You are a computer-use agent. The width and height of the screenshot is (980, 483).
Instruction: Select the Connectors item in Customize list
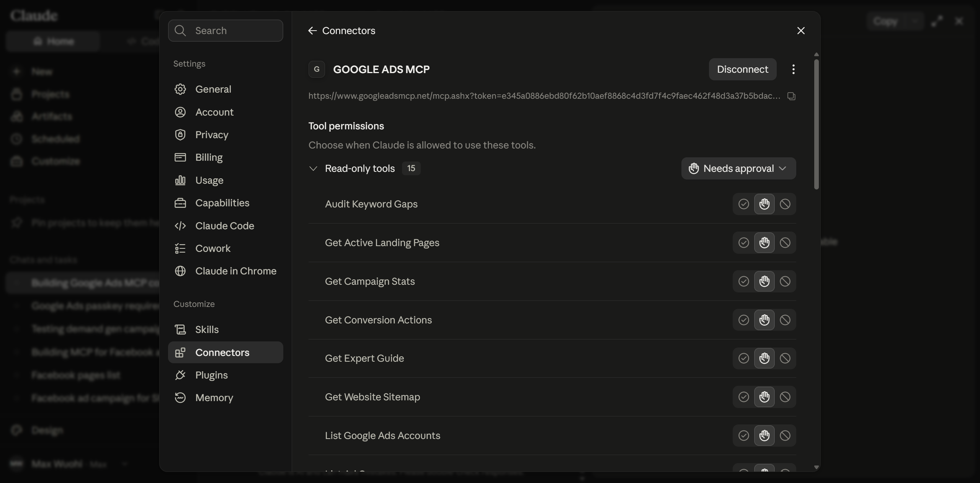point(225,352)
